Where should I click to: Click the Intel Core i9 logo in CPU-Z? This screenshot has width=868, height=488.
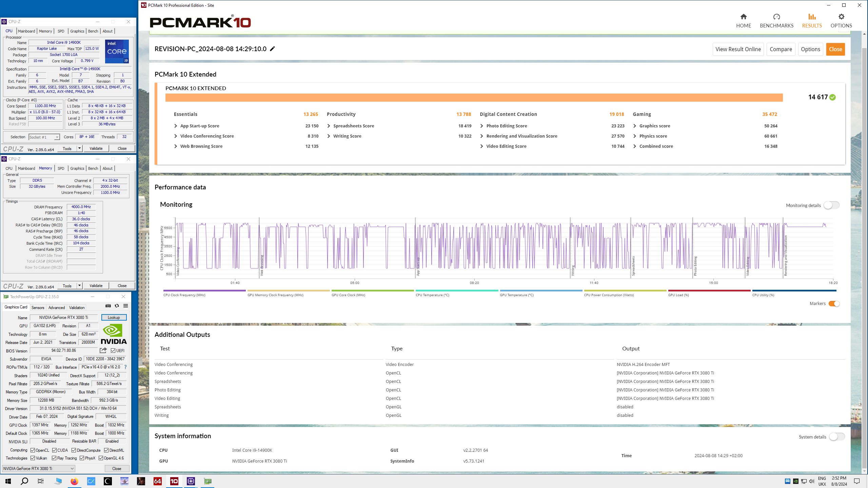pos(117,52)
